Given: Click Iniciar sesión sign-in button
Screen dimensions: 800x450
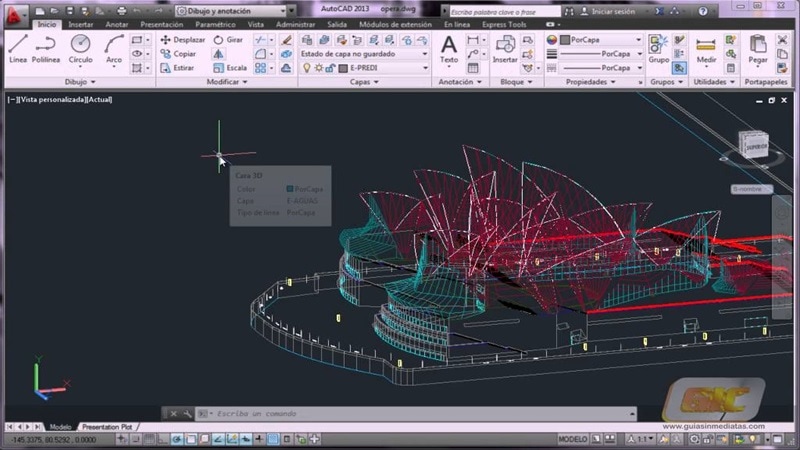Looking at the screenshot, I should [608, 11].
